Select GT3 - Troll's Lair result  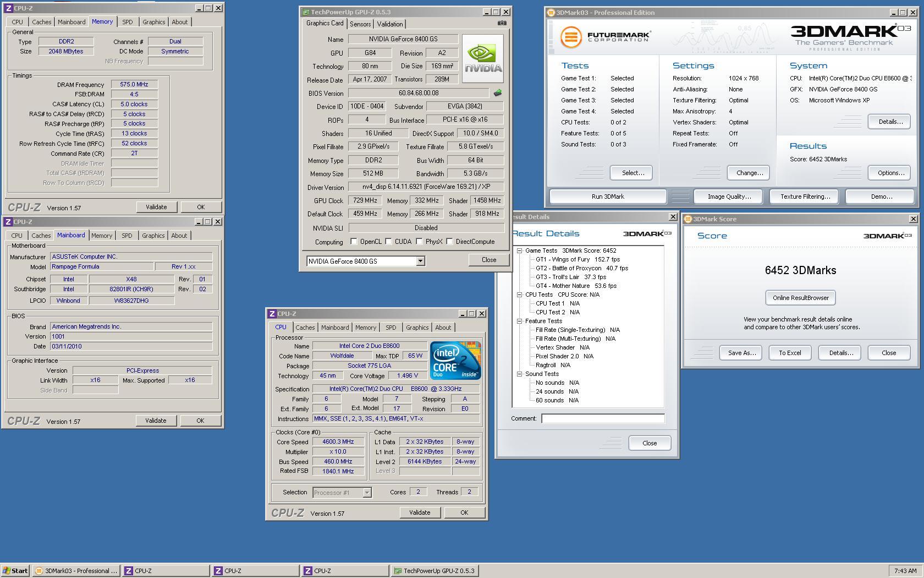point(571,277)
